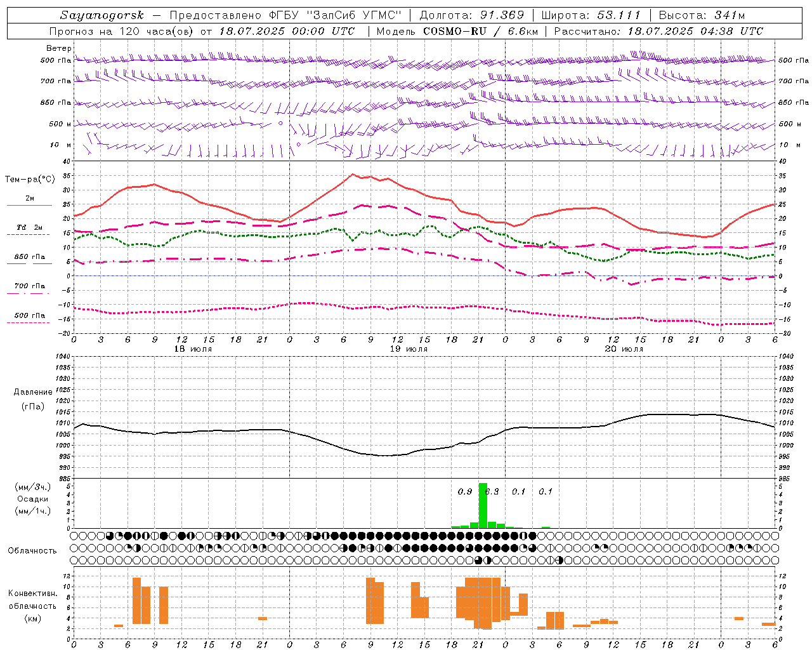Click the 'Высота: 341м' elevation text
Screen dimensions: 812x650
(702, 15)
